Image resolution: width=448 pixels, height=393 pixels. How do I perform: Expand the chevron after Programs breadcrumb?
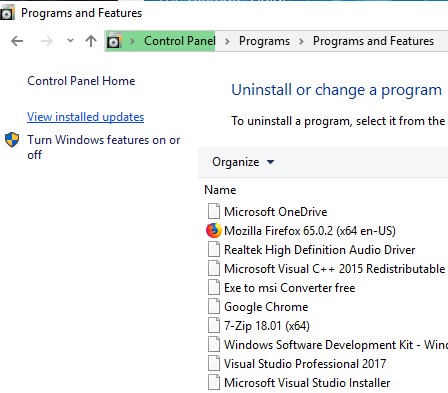tap(301, 41)
